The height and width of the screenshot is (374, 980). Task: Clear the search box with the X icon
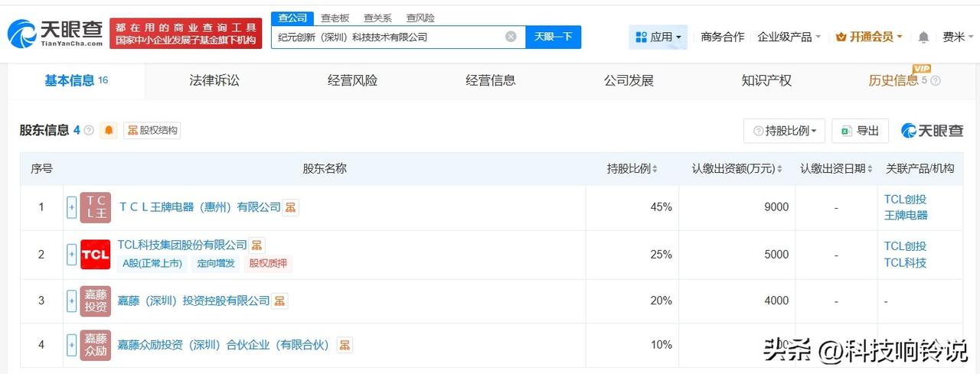coord(511,37)
